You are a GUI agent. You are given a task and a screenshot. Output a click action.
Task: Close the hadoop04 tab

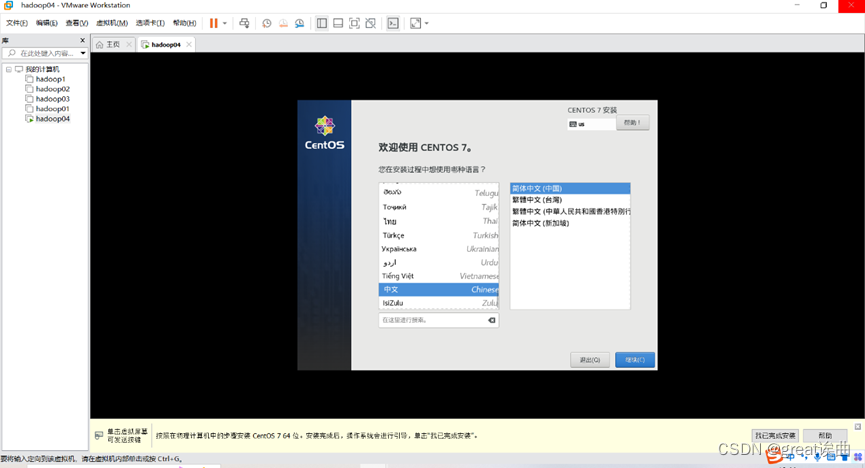(189, 45)
